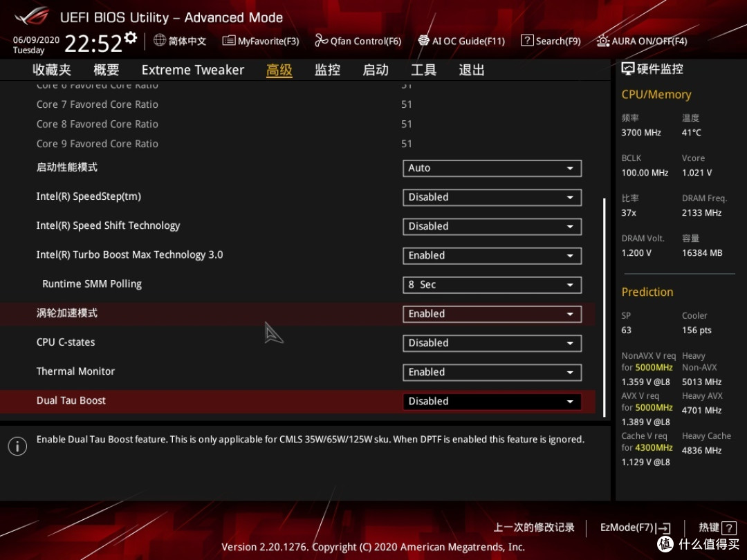The image size is (747, 560).
Task: Open the Intel SpeedStep dropdown
Action: coord(492,197)
